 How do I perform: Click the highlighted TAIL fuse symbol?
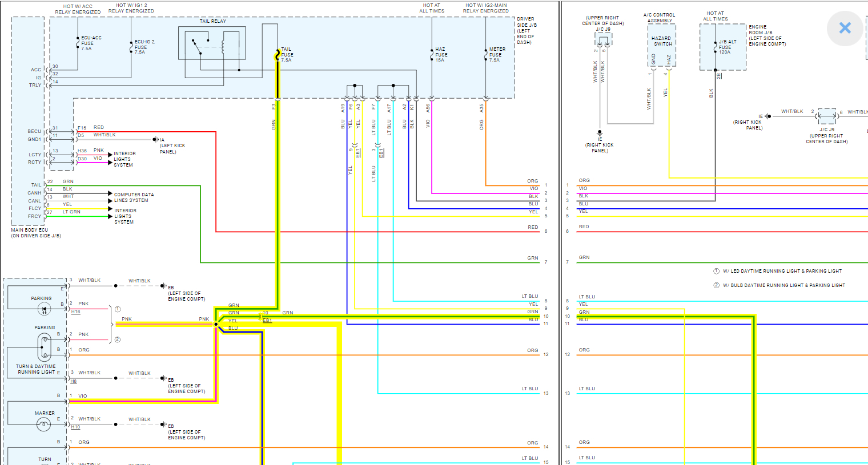278,55
